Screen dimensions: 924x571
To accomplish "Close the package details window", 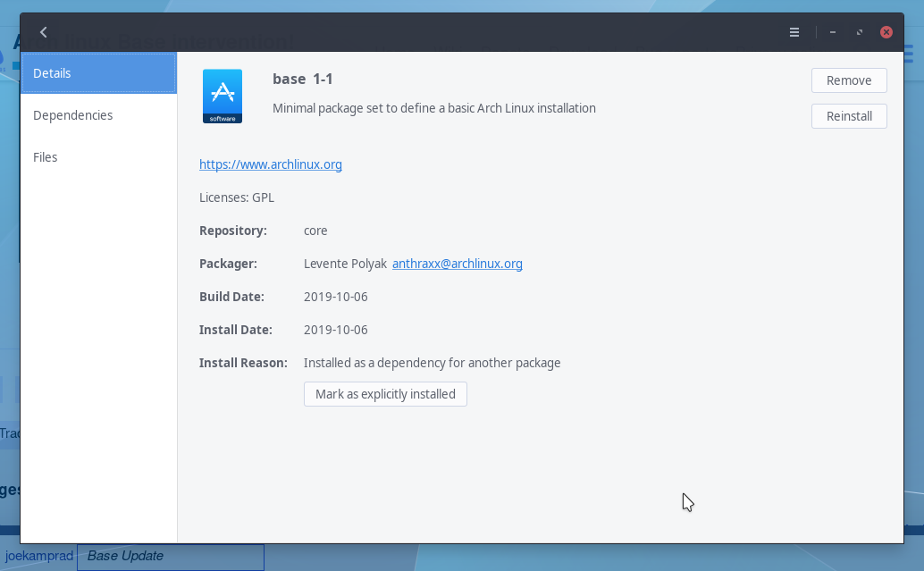I will (886, 32).
